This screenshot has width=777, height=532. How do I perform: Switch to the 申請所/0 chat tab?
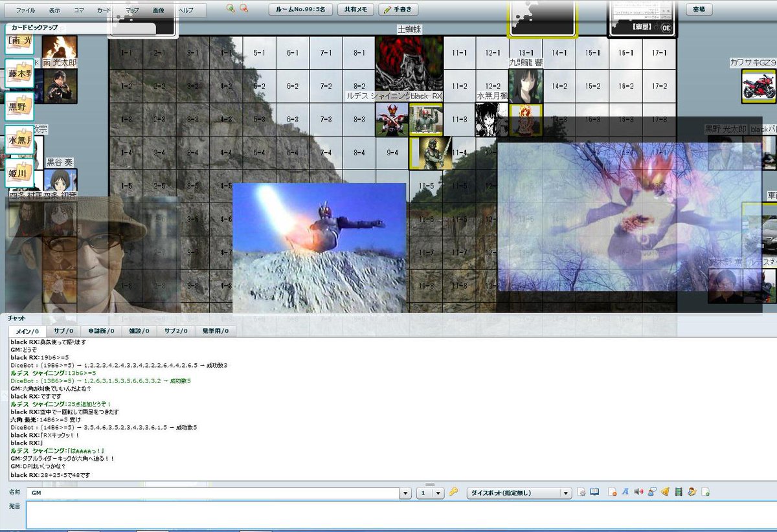click(101, 331)
